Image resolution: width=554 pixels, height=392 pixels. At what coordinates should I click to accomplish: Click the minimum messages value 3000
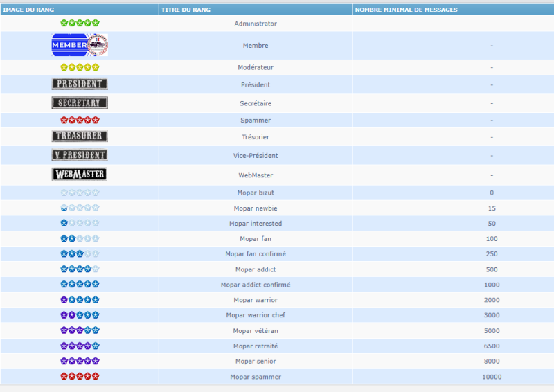(492, 315)
